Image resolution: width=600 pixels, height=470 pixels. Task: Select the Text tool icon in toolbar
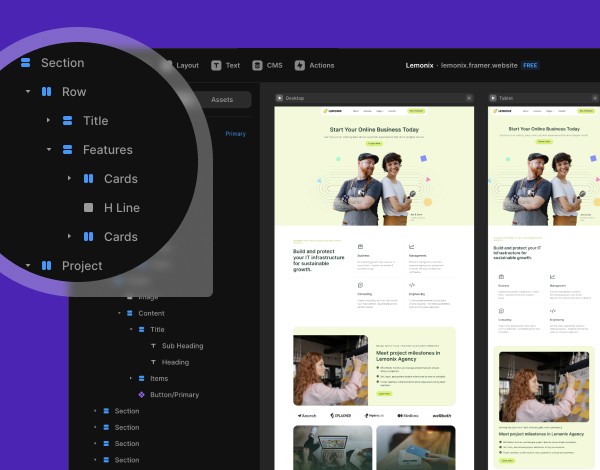coord(216,65)
